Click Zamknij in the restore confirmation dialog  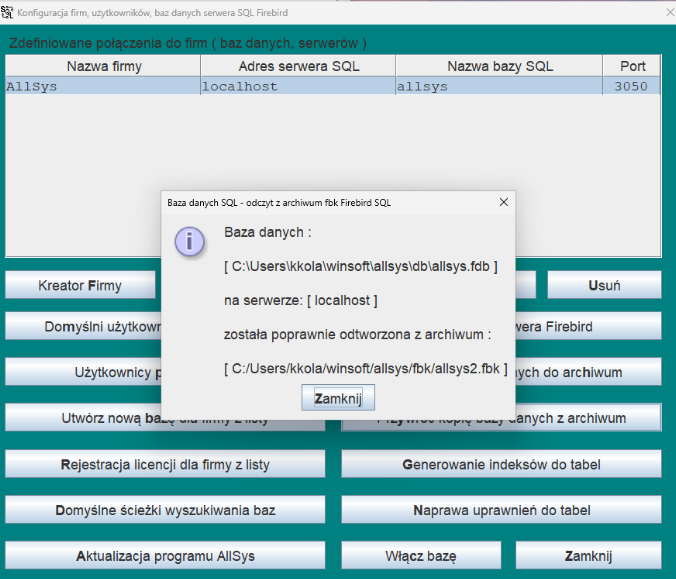[x=338, y=398]
